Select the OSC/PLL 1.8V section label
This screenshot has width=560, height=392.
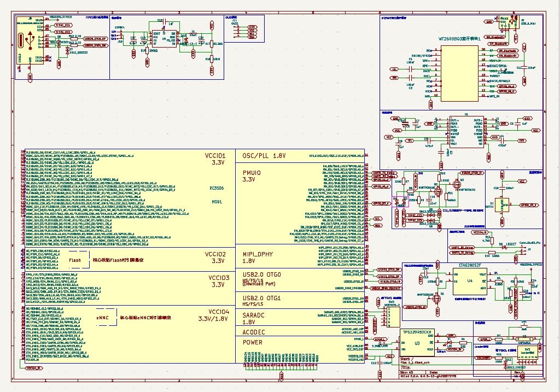tap(264, 156)
